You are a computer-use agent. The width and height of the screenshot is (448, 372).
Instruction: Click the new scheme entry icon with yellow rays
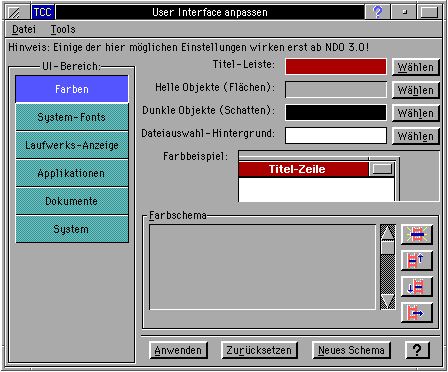click(417, 234)
